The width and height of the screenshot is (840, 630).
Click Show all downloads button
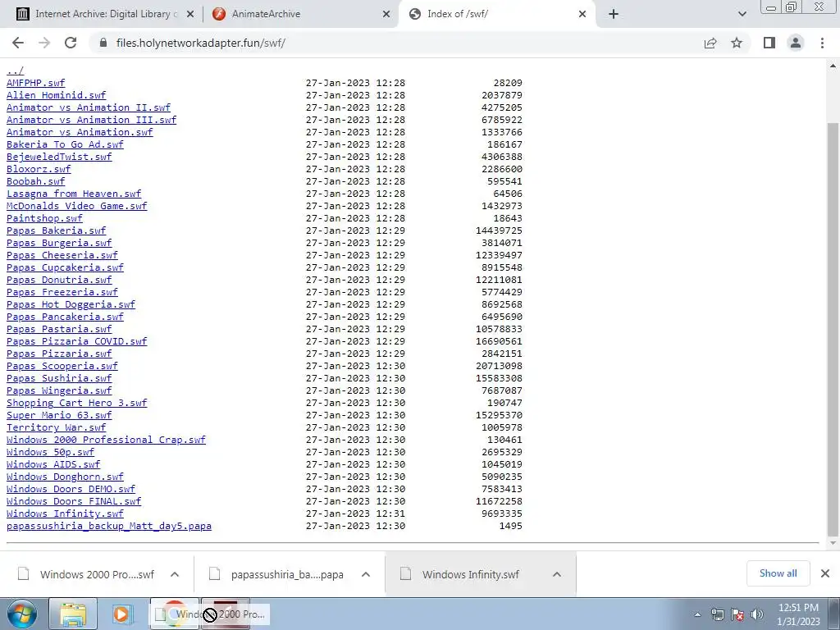778,573
